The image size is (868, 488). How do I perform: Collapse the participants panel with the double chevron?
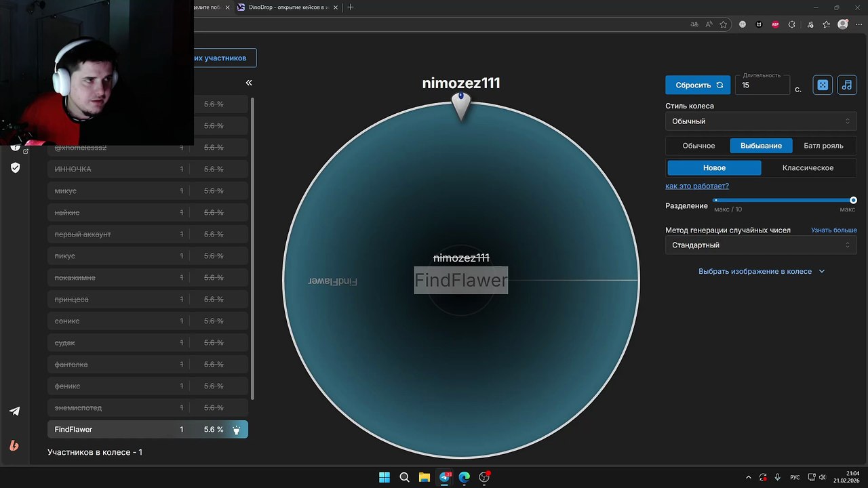249,83
